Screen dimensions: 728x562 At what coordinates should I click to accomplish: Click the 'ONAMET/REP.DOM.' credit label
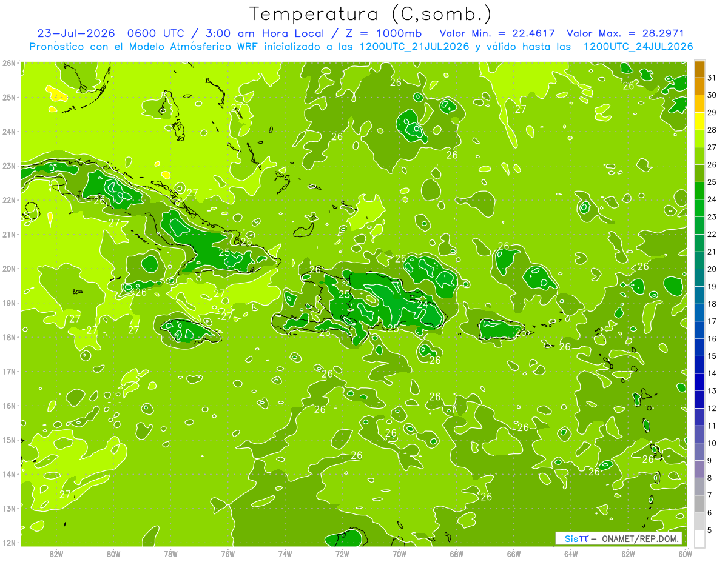coord(640,538)
